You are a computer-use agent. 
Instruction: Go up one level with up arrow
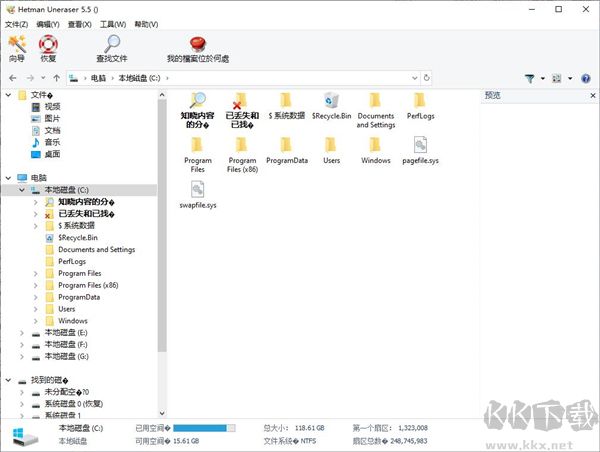point(57,77)
